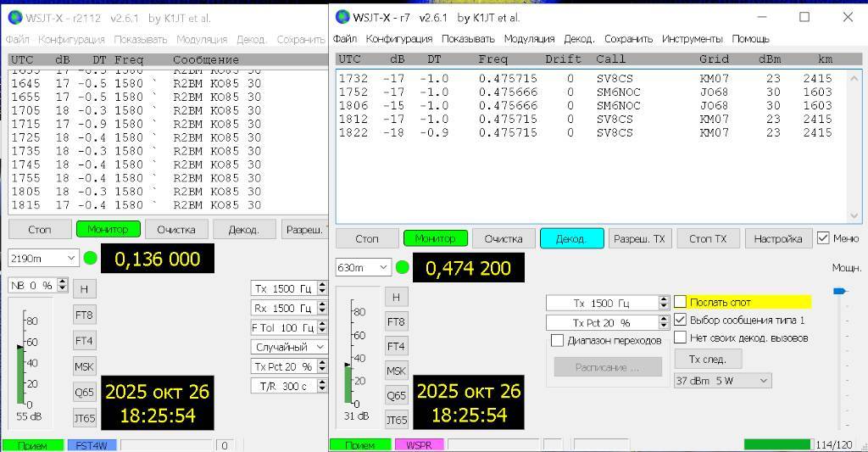Select JT65 mode in left window

[x=84, y=417]
